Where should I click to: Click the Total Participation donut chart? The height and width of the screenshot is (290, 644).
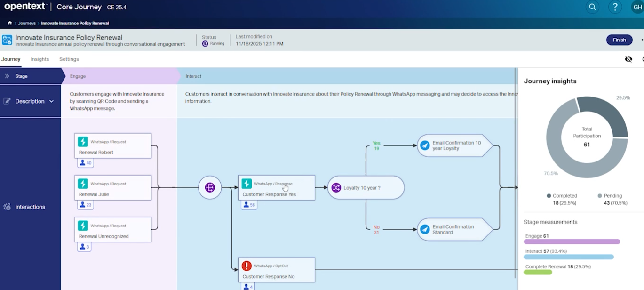coord(586,137)
